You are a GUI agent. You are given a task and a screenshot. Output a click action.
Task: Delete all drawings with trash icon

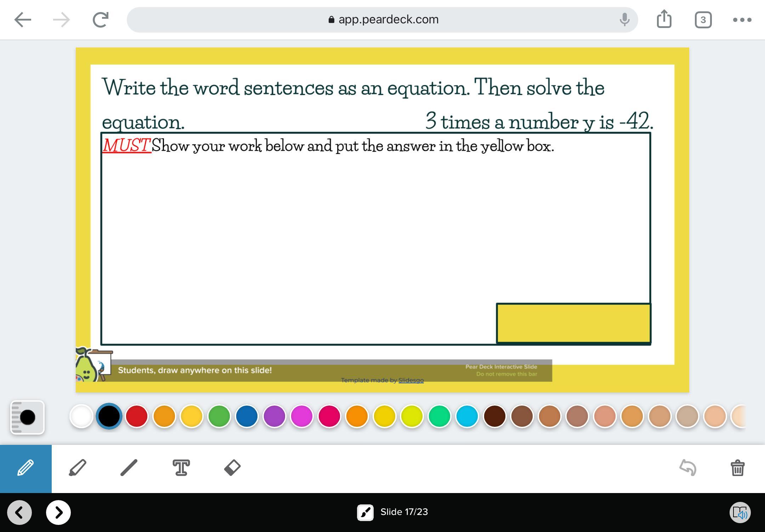(737, 468)
